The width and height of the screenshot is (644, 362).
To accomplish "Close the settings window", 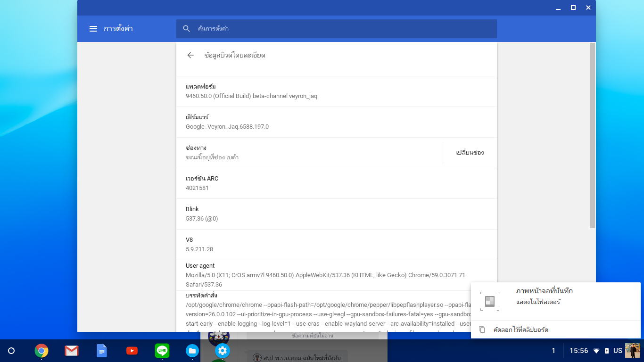I will click(588, 8).
